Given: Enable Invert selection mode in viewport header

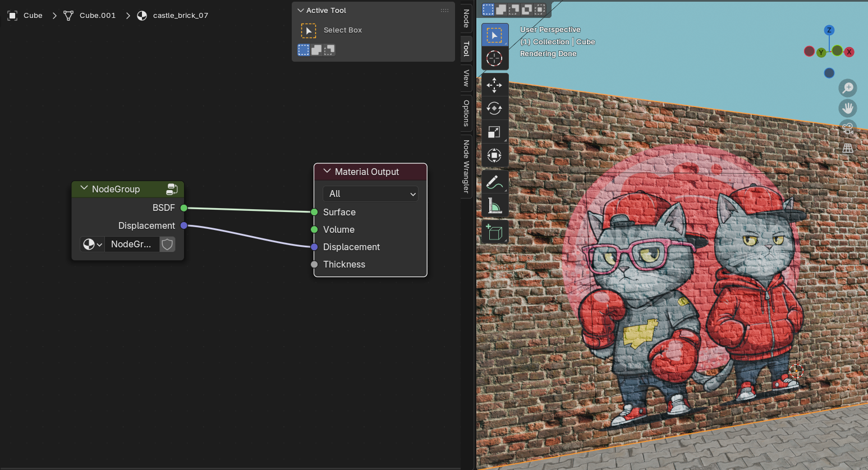Looking at the screenshot, I should coord(527,10).
